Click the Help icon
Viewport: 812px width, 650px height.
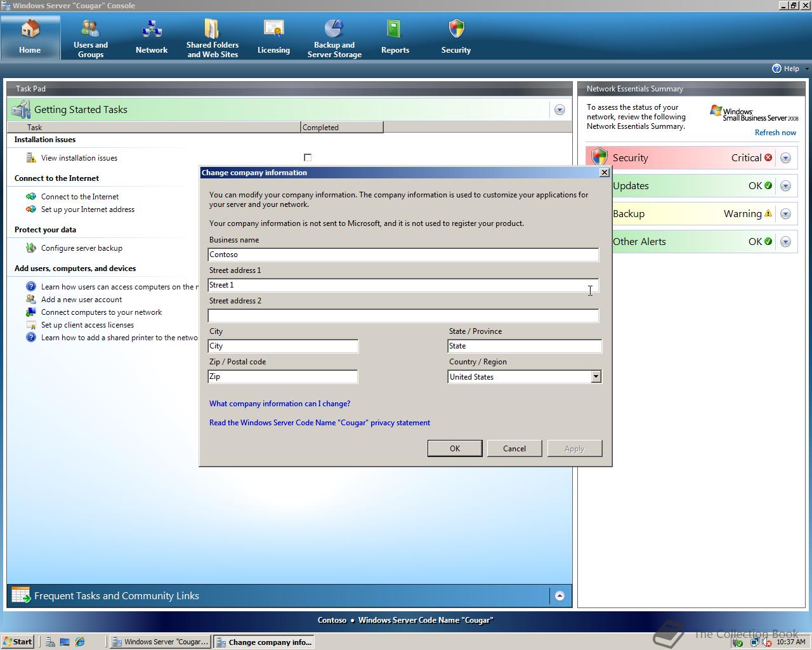(776, 69)
